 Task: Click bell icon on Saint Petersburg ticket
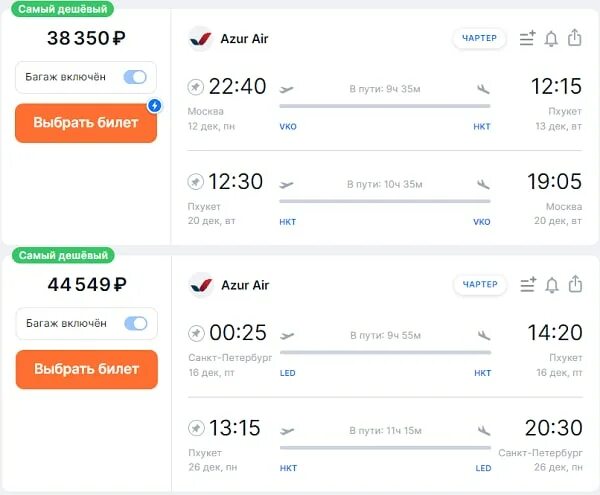coord(551,285)
